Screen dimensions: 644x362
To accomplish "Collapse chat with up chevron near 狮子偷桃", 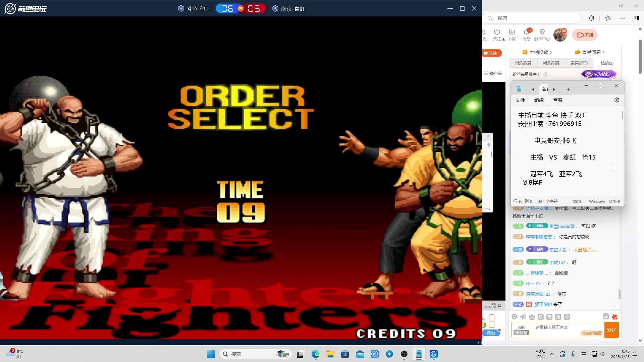I will tap(616, 306).
